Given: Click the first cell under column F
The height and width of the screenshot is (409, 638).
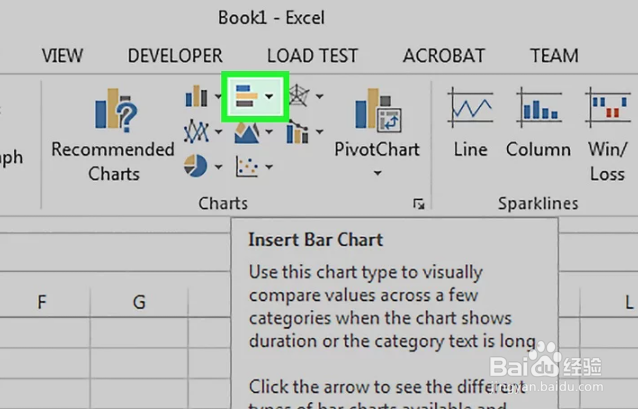Looking at the screenshot, I should [45, 332].
